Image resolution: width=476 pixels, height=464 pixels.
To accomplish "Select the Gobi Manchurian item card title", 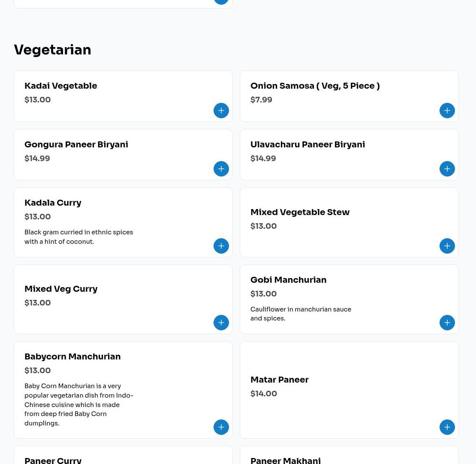I will click(x=289, y=280).
